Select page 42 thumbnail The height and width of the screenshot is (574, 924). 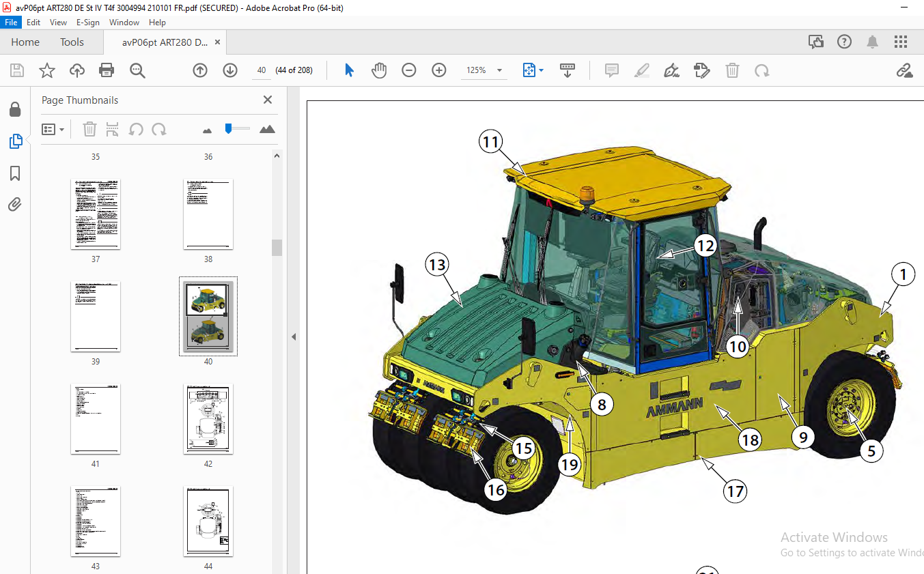click(x=208, y=419)
